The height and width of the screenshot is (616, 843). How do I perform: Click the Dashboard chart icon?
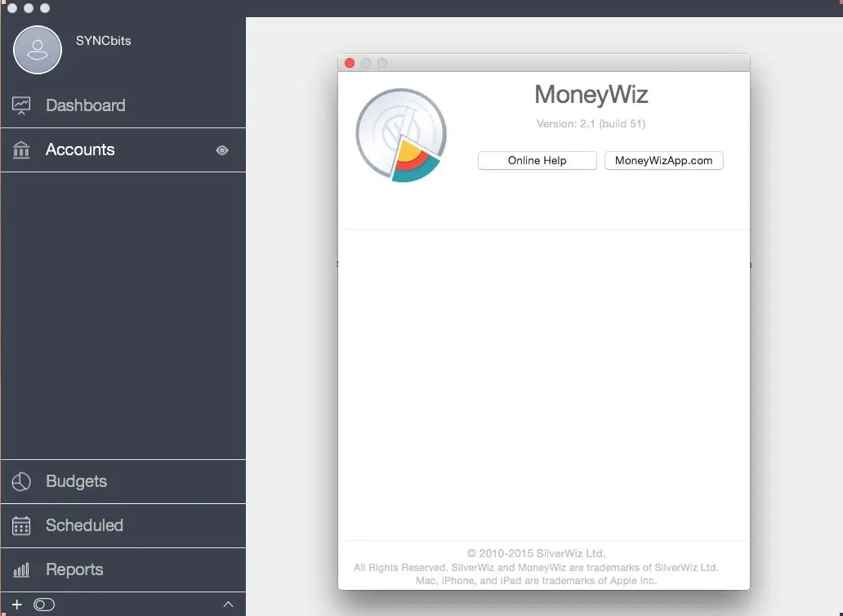coord(21,105)
